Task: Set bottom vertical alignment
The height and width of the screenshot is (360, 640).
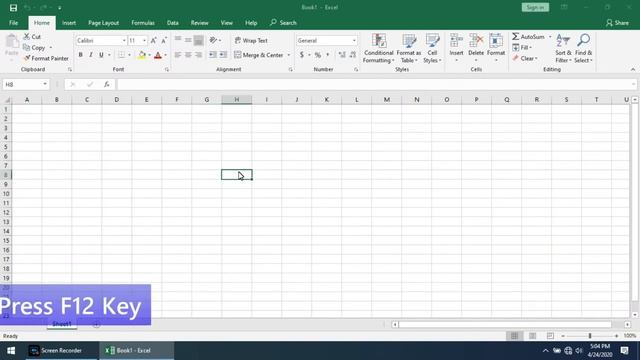Action: click(x=198, y=40)
